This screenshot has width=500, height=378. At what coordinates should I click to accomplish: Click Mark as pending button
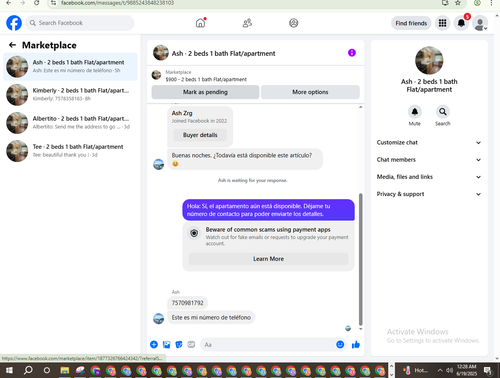click(x=205, y=92)
